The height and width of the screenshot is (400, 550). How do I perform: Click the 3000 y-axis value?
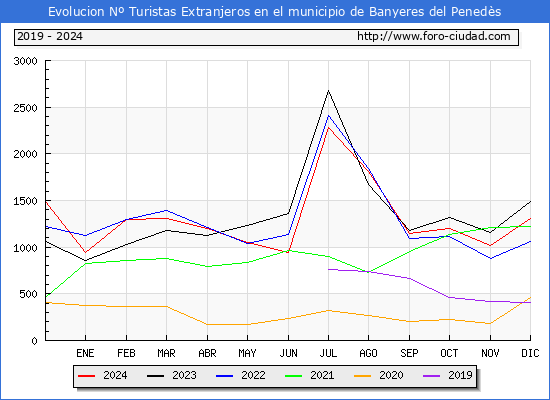(25, 61)
